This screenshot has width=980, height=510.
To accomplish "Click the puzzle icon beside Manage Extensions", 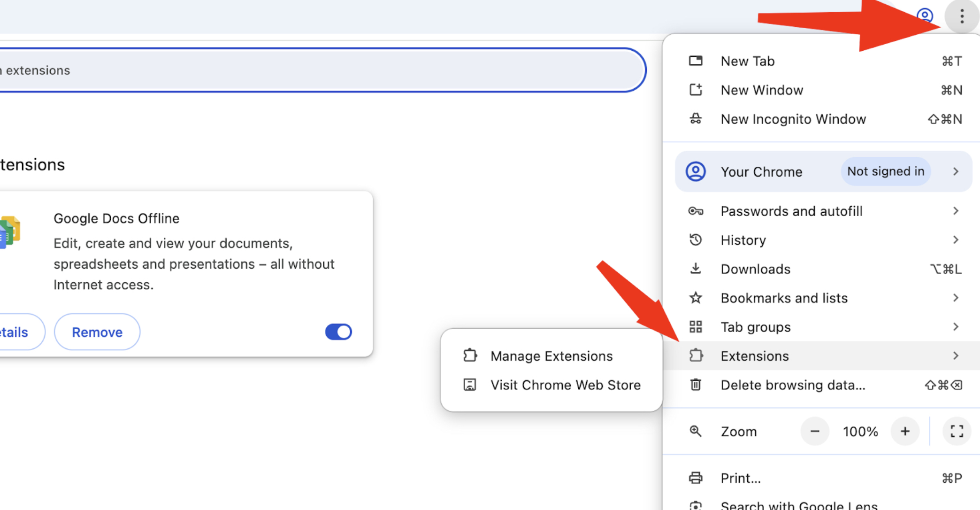I will click(470, 355).
